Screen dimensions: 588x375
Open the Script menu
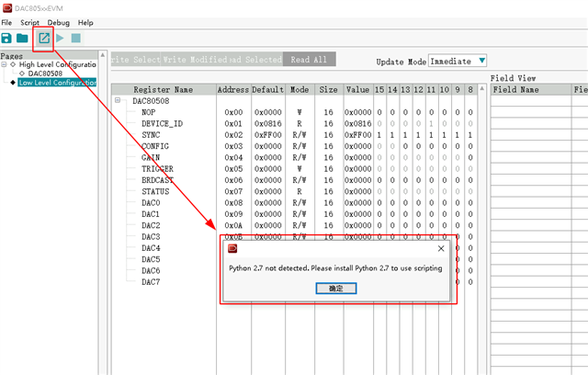coord(29,22)
